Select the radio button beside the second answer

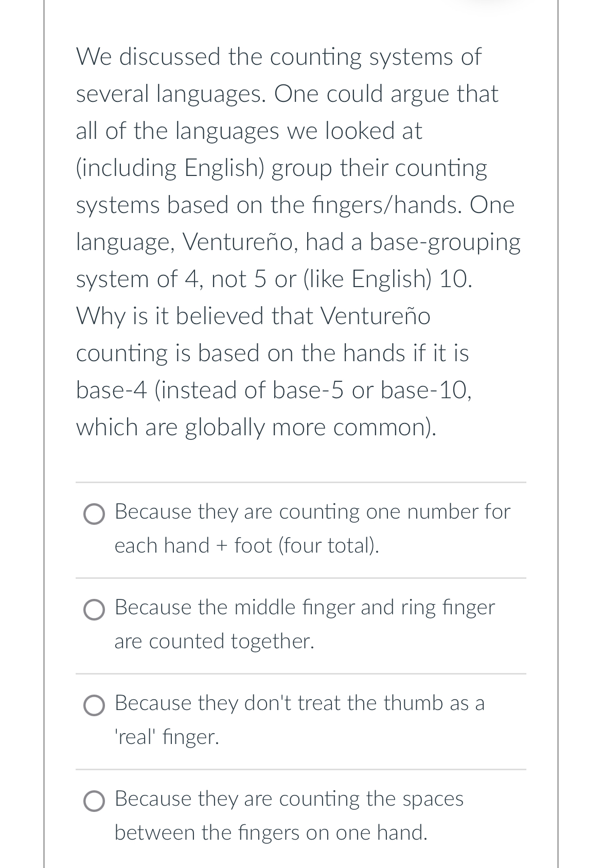[x=95, y=610]
